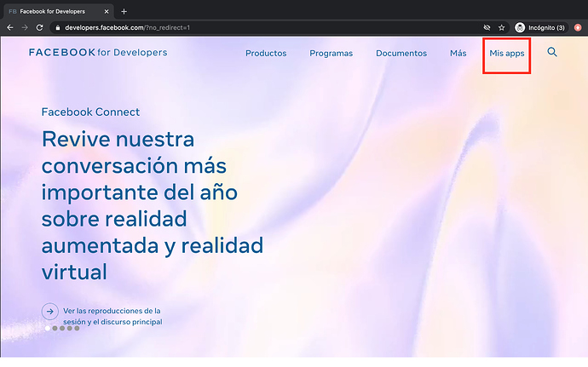Go to Mis apps
588x367 pixels.
[507, 54]
